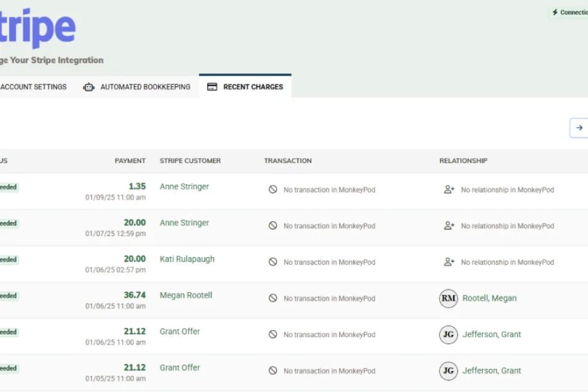This screenshot has width=588, height=392.
Task: Open Anne Stringer customer on the 1.35 charge
Action: tap(184, 187)
